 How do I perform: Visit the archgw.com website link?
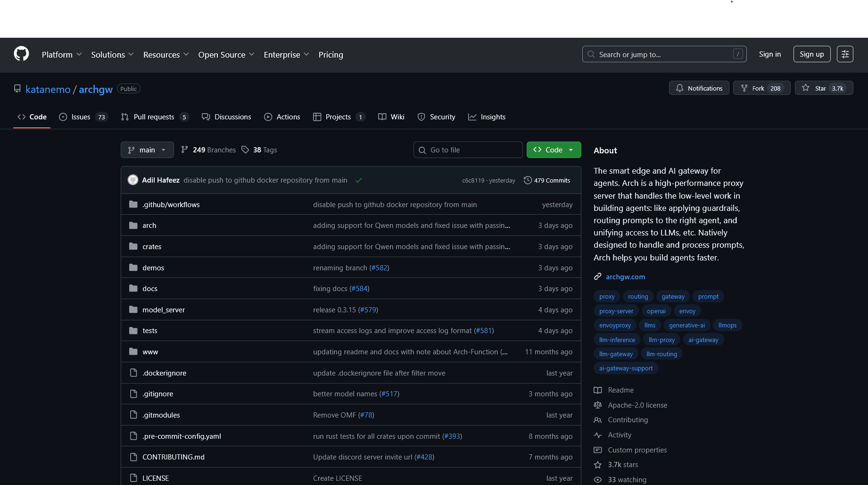(x=625, y=276)
